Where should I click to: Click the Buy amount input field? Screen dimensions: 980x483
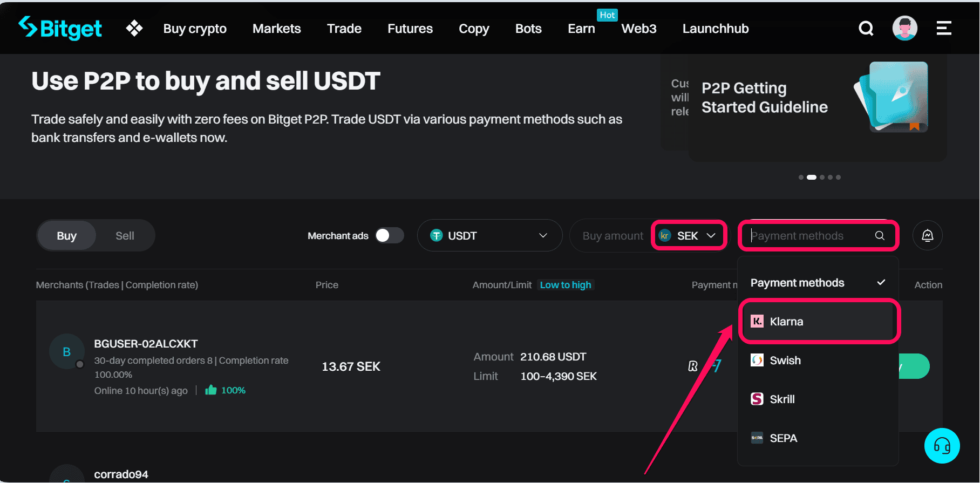click(x=613, y=236)
